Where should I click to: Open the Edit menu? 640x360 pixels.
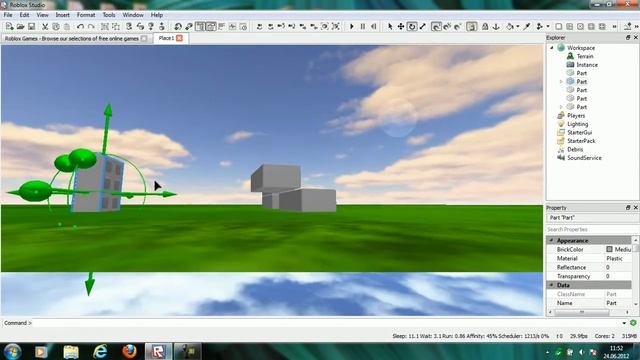point(24,15)
